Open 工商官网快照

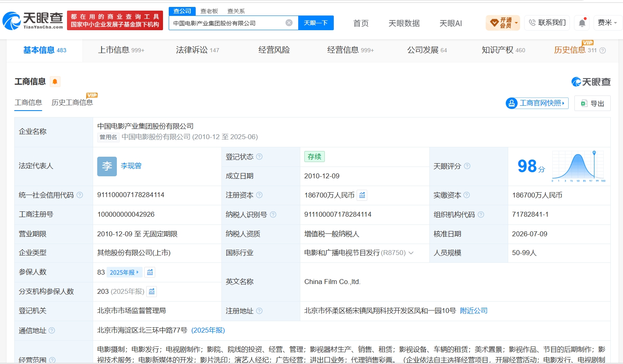(537, 103)
